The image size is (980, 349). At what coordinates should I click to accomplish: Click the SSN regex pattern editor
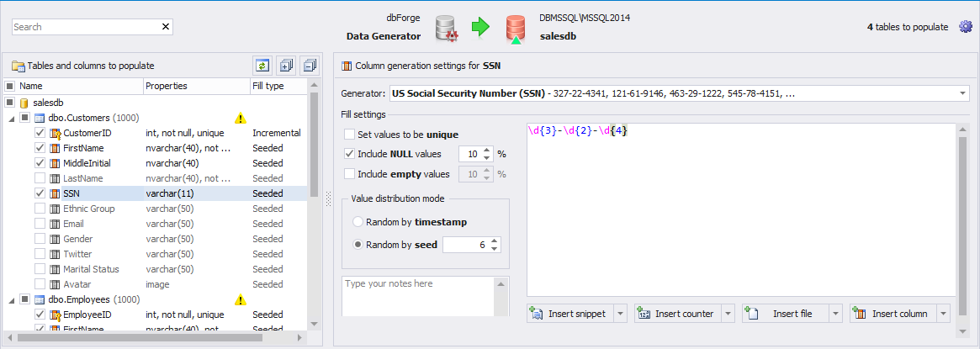pyautogui.click(x=743, y=209)
